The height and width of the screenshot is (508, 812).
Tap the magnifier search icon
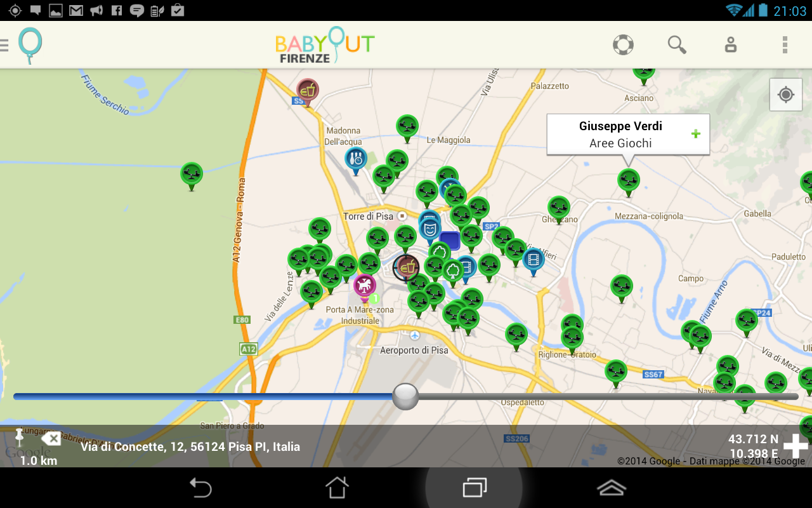(x=677, y=44)
